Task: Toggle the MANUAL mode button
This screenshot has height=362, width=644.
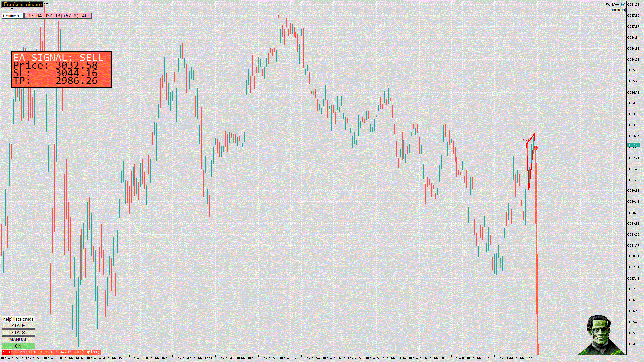Action: tap(18, 339)
